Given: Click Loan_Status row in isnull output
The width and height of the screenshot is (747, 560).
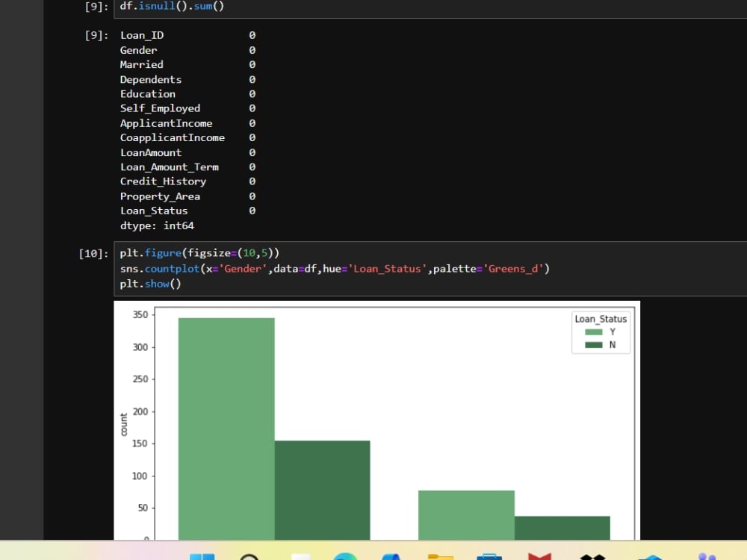Looking at the screenshot, I should (x=187, y=211).
